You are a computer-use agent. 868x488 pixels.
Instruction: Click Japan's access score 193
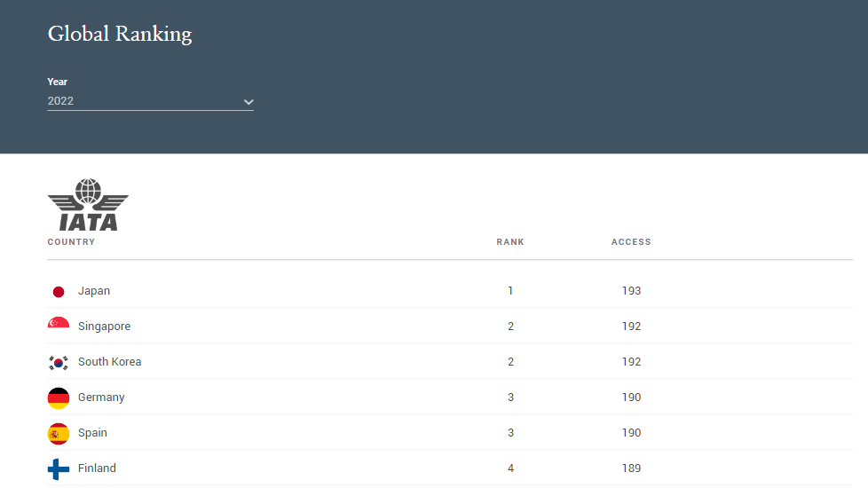pos(631,290)
